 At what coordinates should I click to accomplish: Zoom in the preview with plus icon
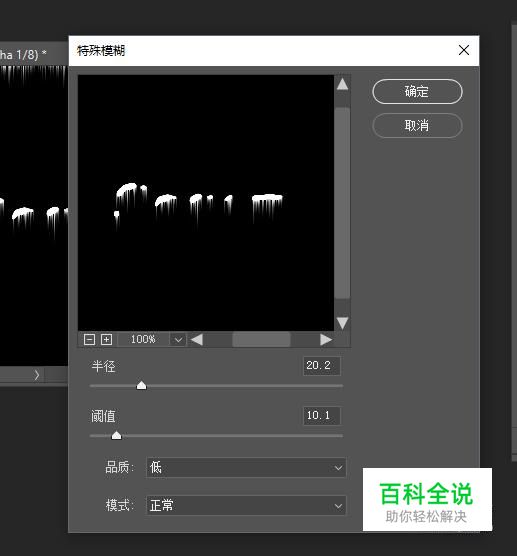pos(106,340)
